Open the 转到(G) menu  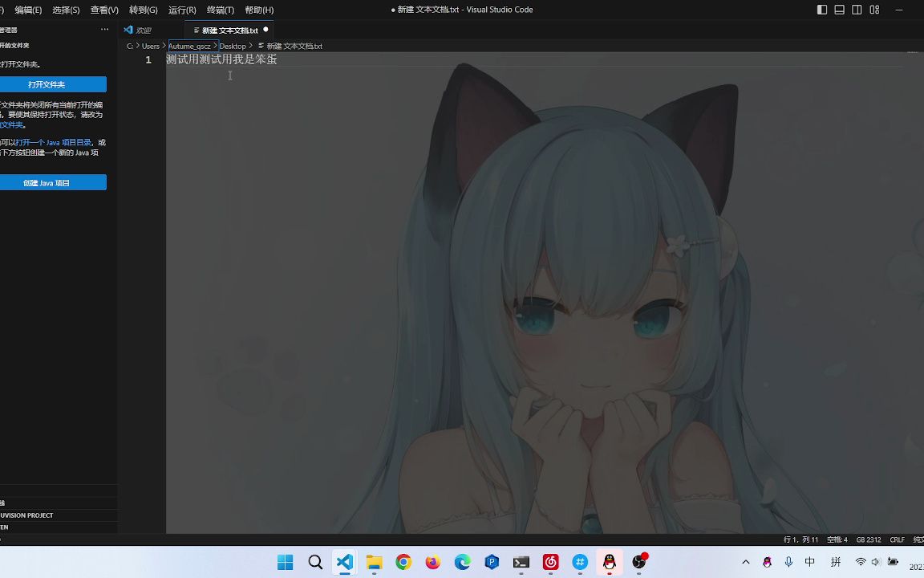pyautogui.click(x=144, y=10)
